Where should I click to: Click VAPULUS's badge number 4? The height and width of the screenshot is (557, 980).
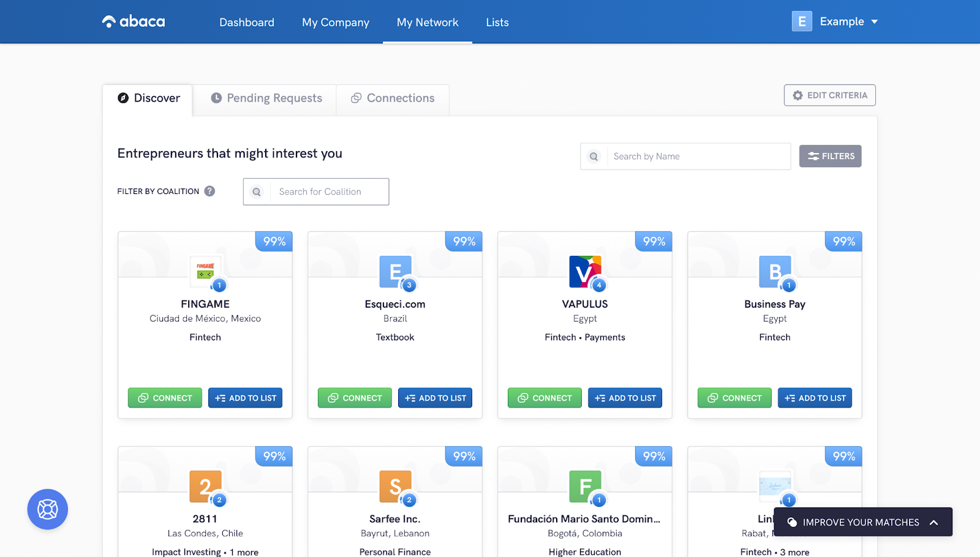click(599, 285)
